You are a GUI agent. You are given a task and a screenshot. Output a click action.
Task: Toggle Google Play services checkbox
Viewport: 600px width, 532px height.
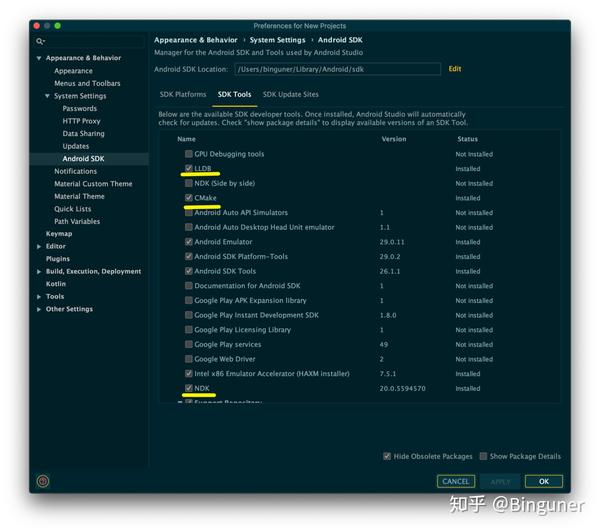(189, 344)
